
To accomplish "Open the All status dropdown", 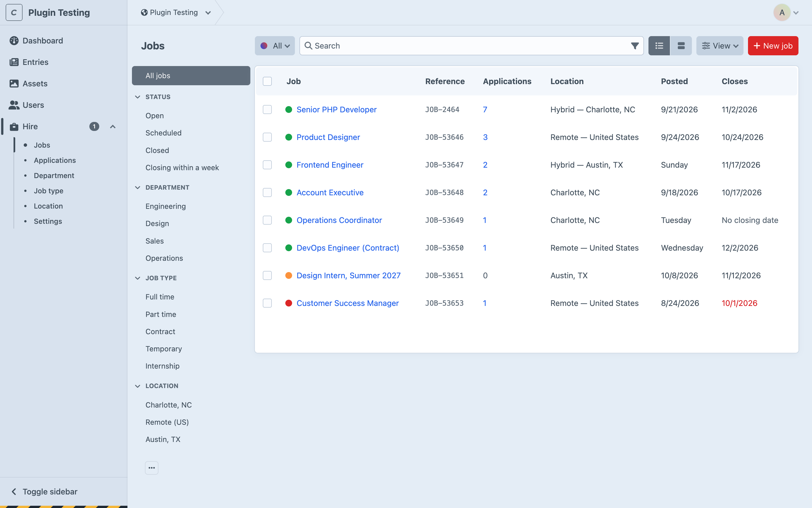I will [x=275, y=46].
